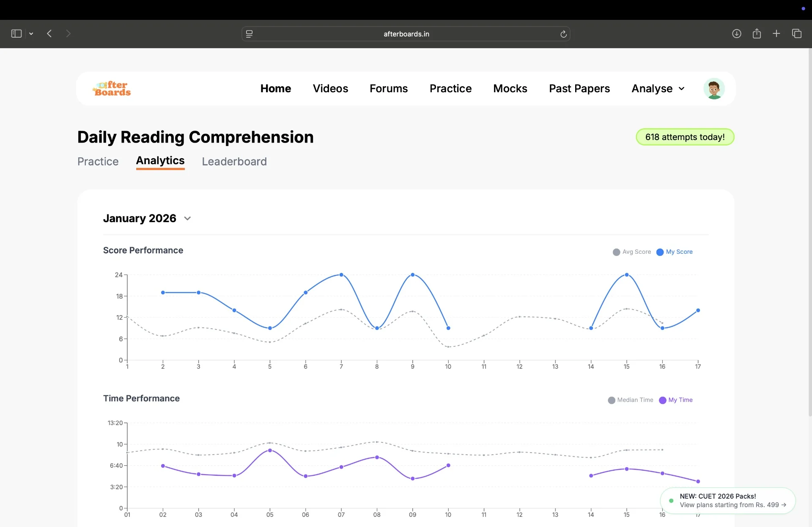Switch to the Practice tab under the heading
This screenshot has width=812, height=527.
[x=98, y=162]
